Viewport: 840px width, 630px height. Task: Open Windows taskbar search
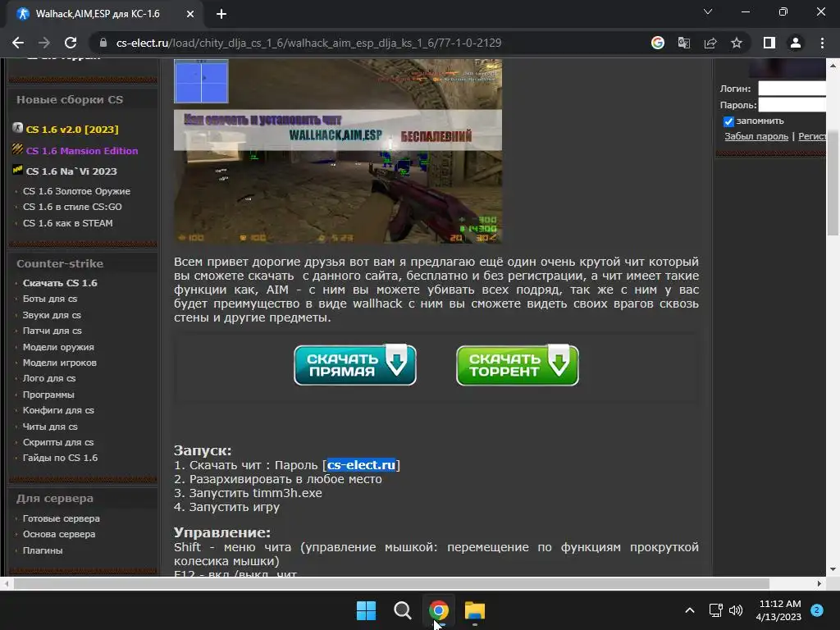(402, 610)
